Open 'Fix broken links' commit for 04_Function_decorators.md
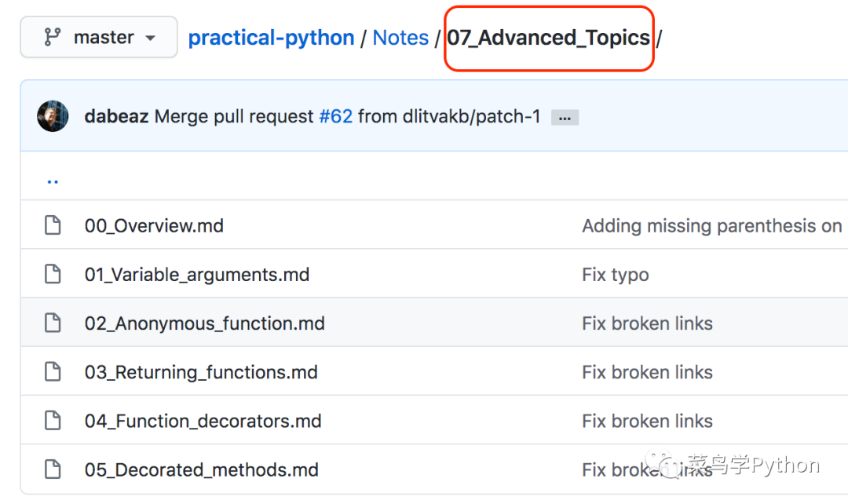The image size is (848, 504). point(647,421)
